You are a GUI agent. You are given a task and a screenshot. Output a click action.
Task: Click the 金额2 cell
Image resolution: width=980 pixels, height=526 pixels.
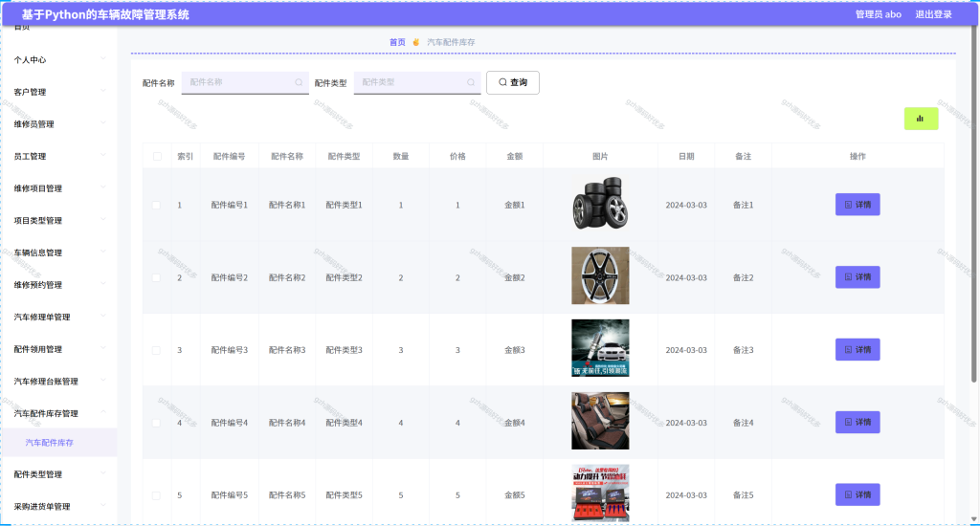coord(514,277)
